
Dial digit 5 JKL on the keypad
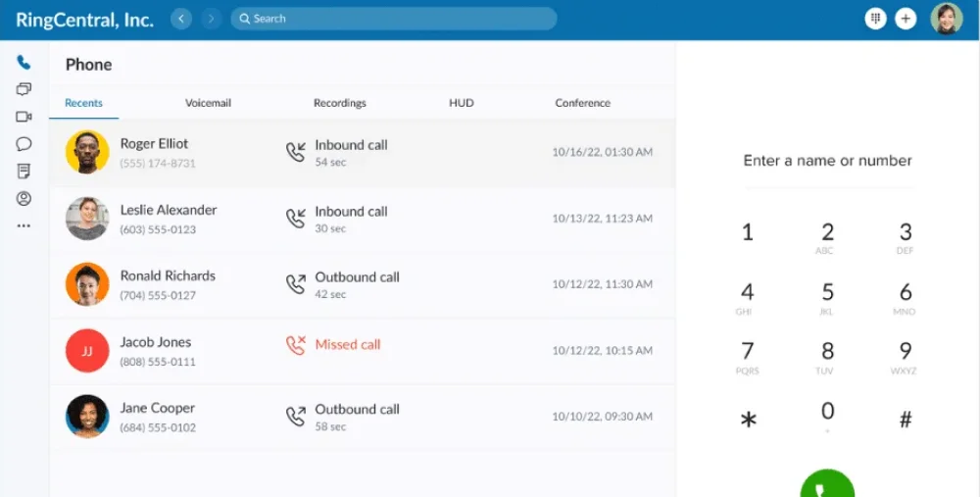coord(827,298)
